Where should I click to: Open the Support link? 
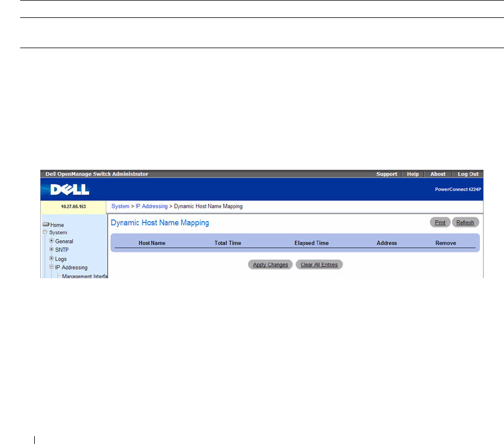point(386,174)
